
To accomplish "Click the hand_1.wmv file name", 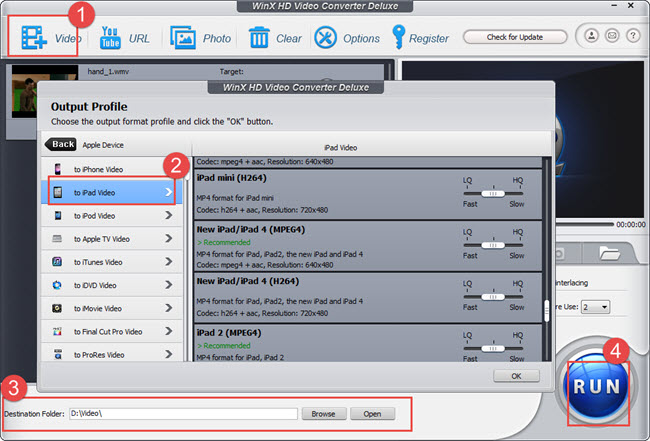I will 108,71.
